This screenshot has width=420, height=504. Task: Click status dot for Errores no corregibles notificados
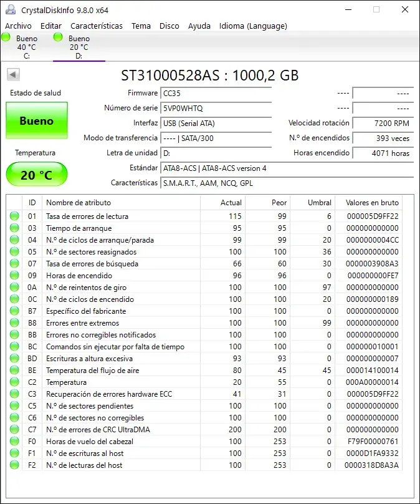point(14,334)
